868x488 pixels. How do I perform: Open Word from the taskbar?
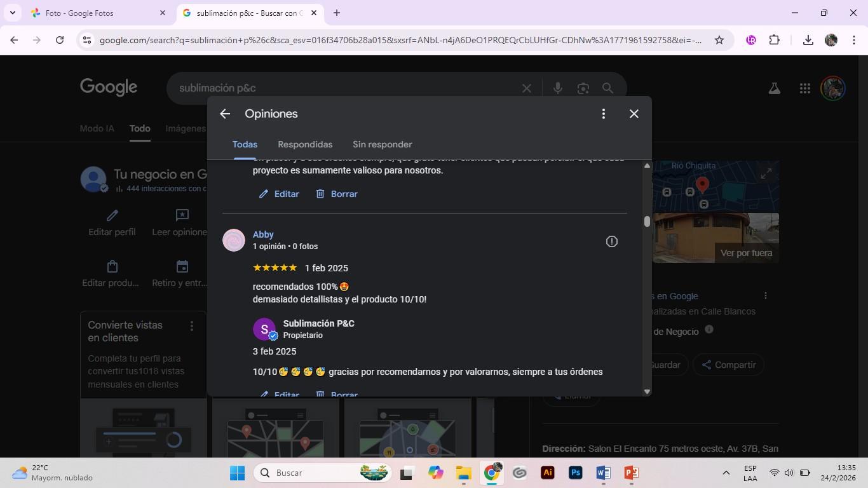pyautogui.click(x=604, y=473)
